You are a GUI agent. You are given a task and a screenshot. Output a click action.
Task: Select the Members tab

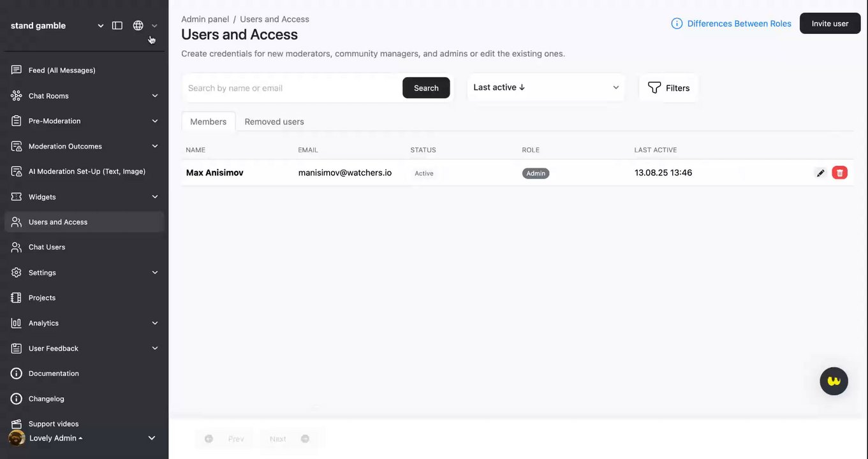point(209,122)
